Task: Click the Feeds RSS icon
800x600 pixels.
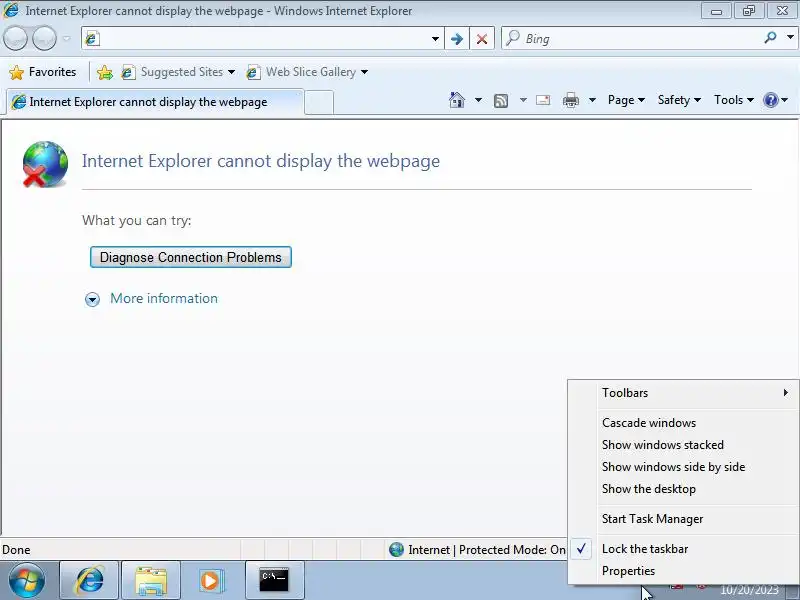Action: pyautogui.click(x=501, y=101)
